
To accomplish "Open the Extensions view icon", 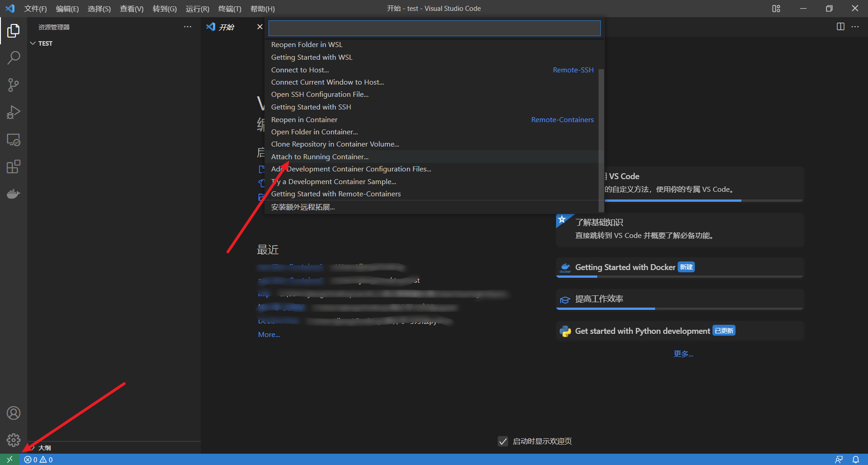I will [14, 167].
